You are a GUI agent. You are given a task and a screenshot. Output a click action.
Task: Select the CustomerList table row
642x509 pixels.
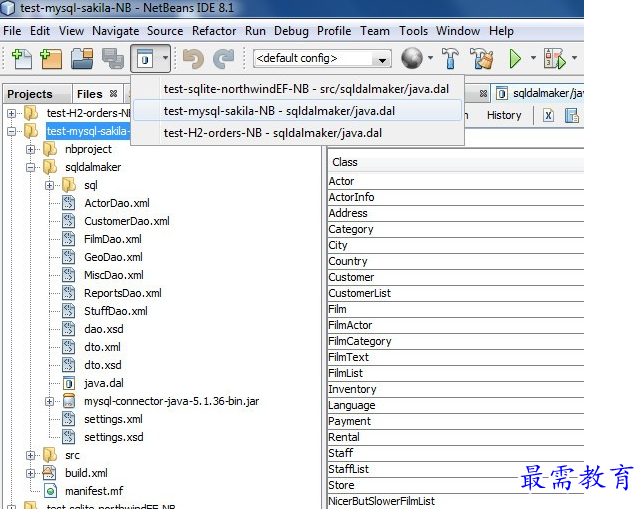pyautogui.click(x=456, y=293)
